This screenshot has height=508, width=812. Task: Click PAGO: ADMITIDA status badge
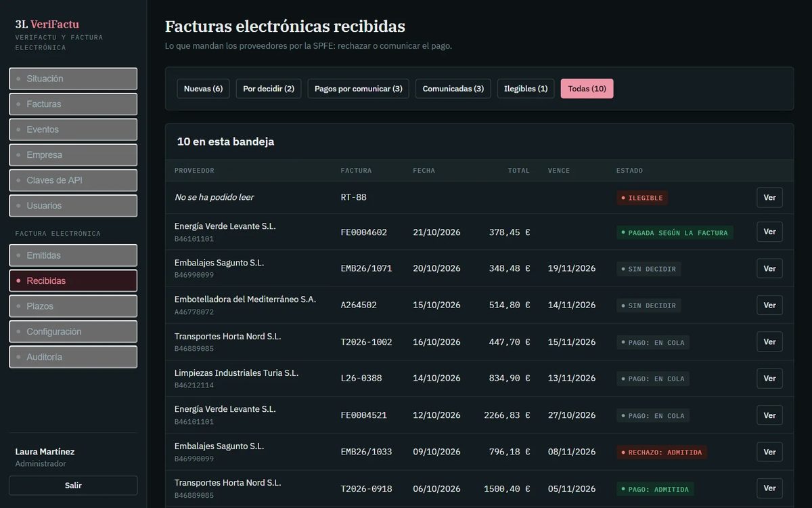click(x=655, y=489)
